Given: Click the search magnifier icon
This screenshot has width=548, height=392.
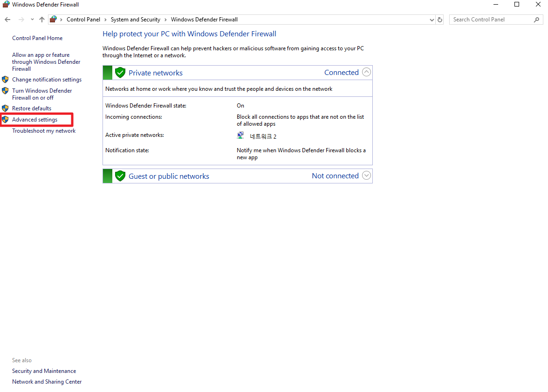Looking at the screenshot, I should tap(536, 20).
